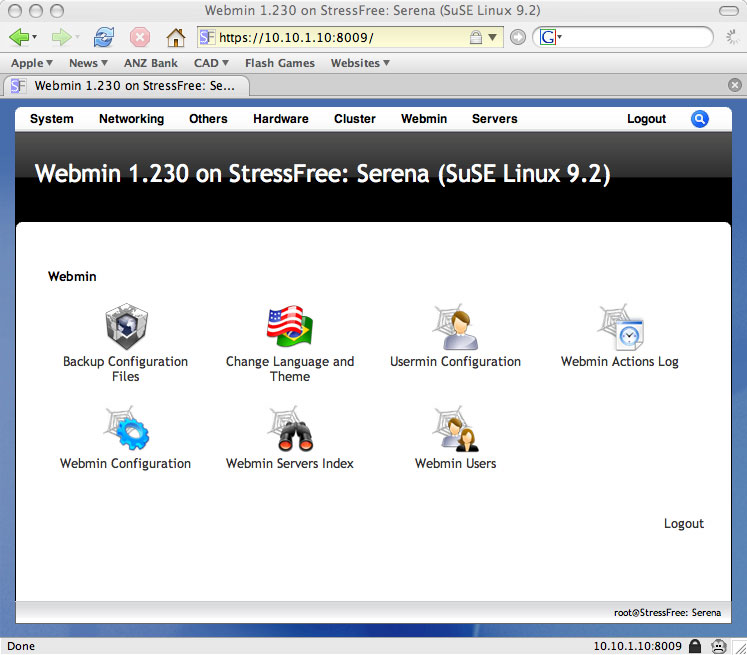Click the face icon in status bar
The height and width of the screenshot is (655, 747).
(718, 646)
